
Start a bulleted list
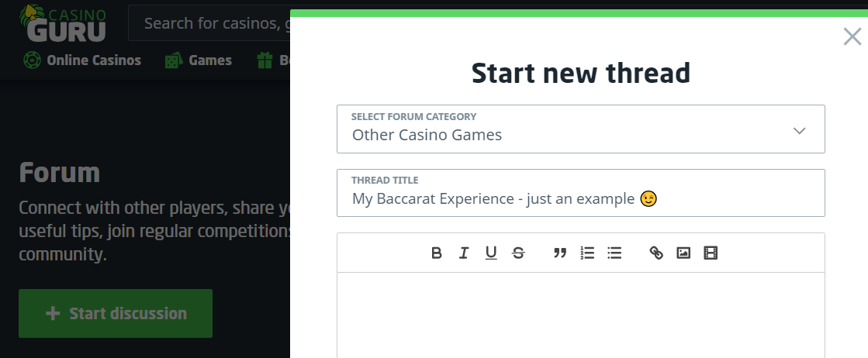pyautogui.click(x=614, y=253)
